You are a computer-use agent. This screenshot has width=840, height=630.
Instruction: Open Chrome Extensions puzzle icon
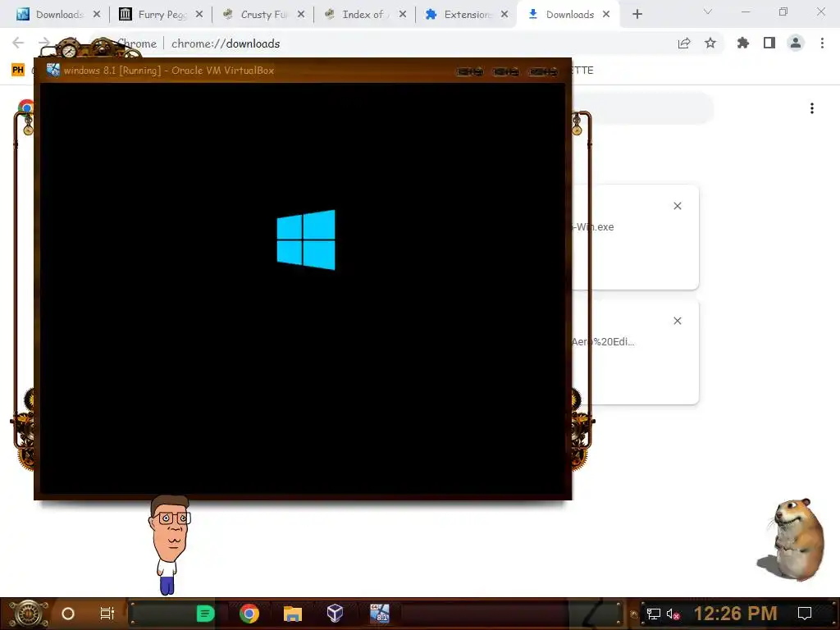pos(743,43)
